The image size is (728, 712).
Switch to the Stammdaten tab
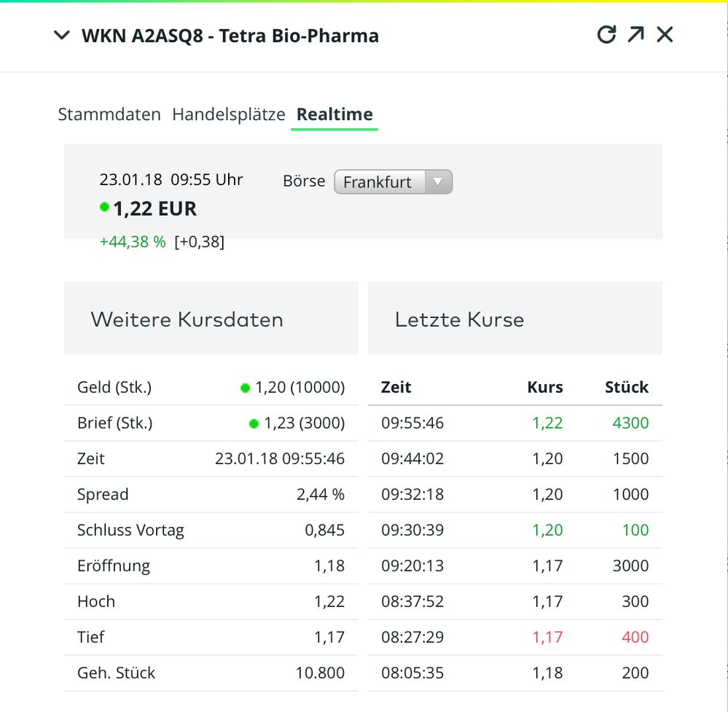tap(109, 114)
